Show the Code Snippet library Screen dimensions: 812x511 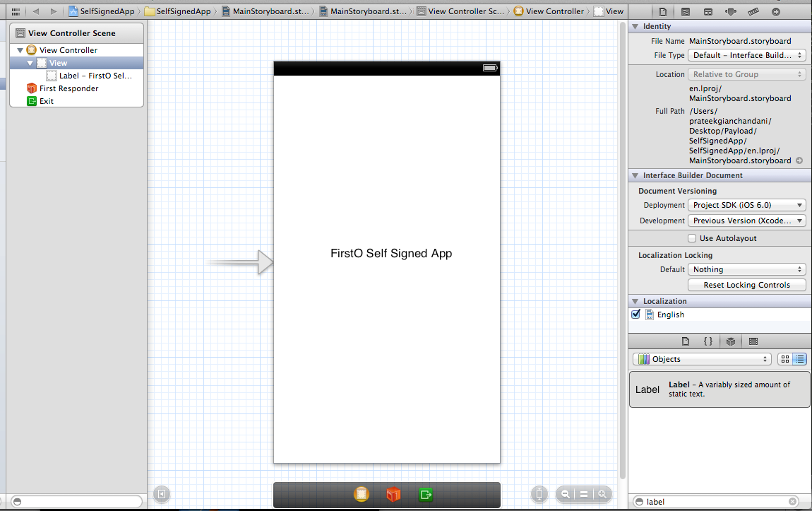coord(708,341)
